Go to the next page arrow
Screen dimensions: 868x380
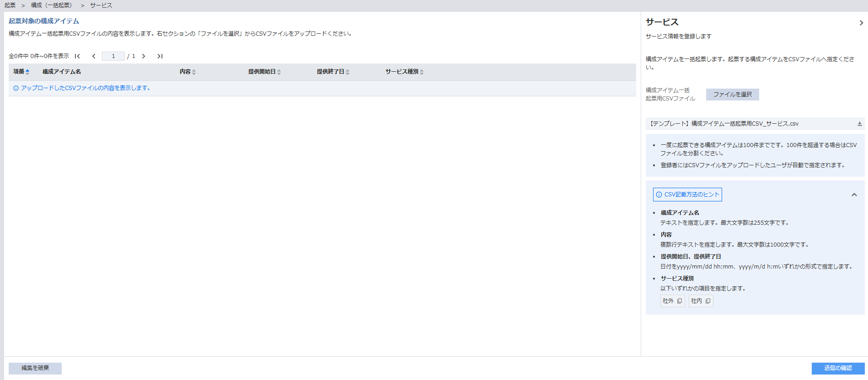pyautogui.click(x=144, y=56)
